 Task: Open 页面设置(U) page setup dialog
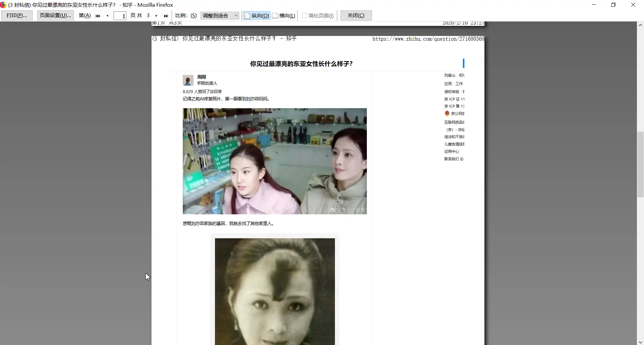click(x=55, y=15)
